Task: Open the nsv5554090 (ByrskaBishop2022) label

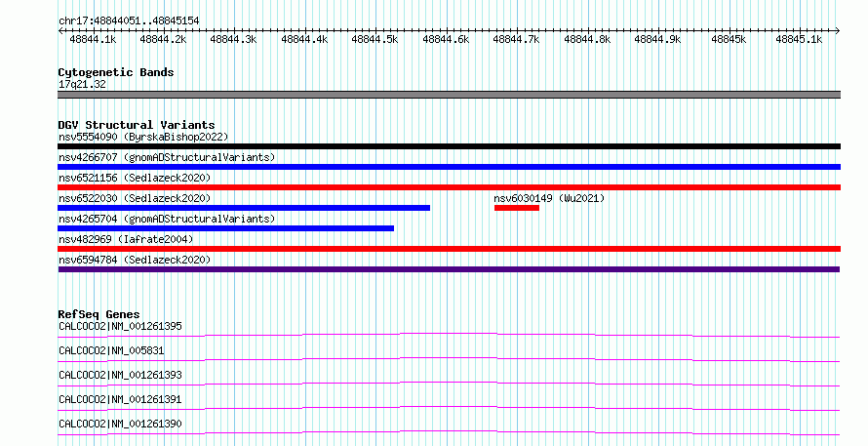Action: (x=143, y=137)
